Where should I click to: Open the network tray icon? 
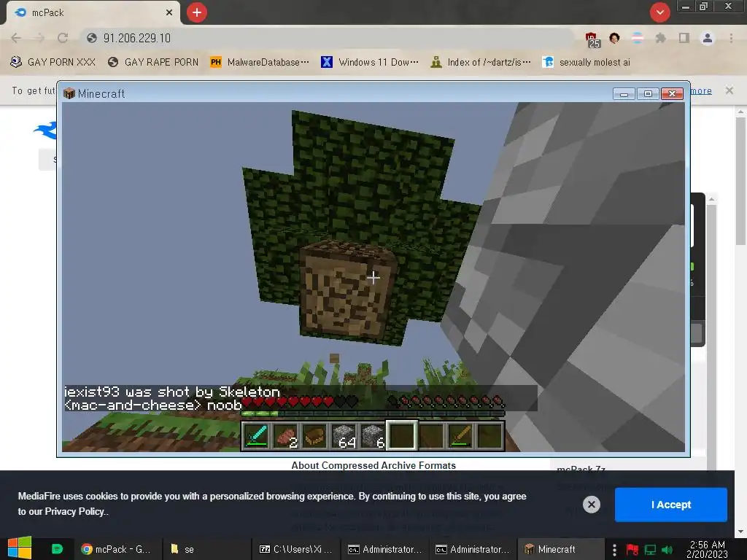650,550
